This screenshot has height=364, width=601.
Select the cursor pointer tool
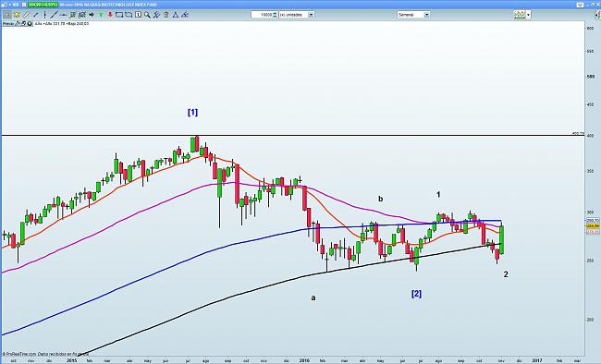tap(7, 15)
